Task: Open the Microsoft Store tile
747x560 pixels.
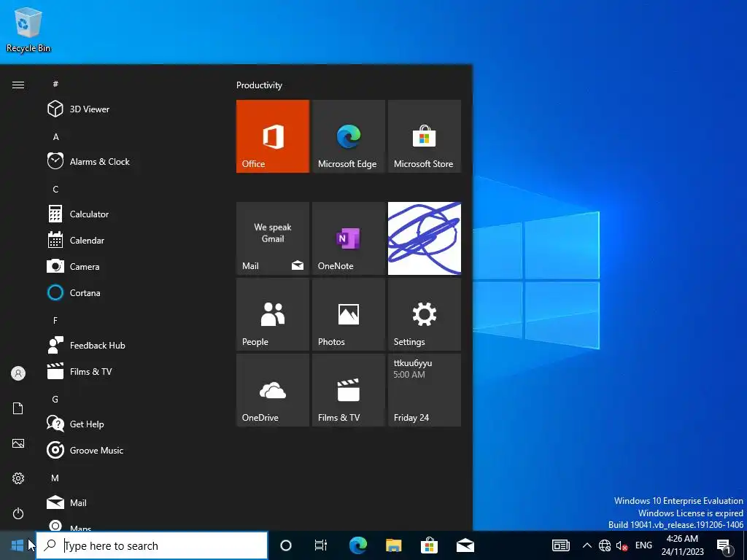Action: coord(425,136)
